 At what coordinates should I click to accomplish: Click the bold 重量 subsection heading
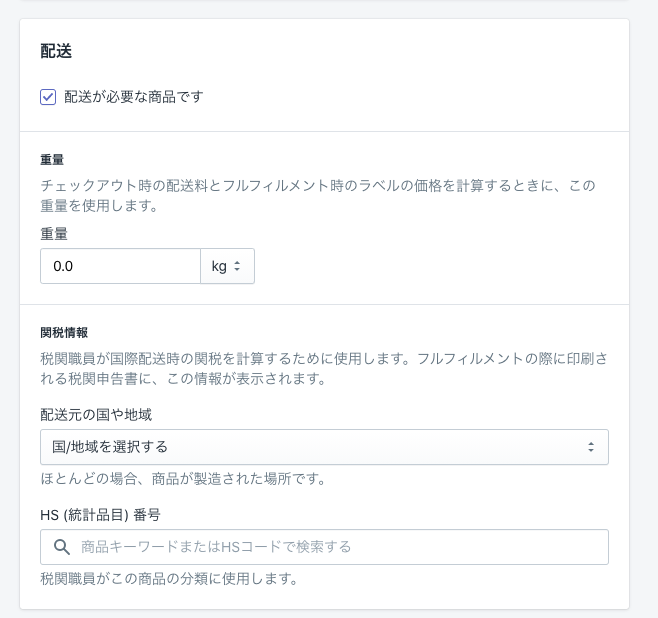point(53,159)
